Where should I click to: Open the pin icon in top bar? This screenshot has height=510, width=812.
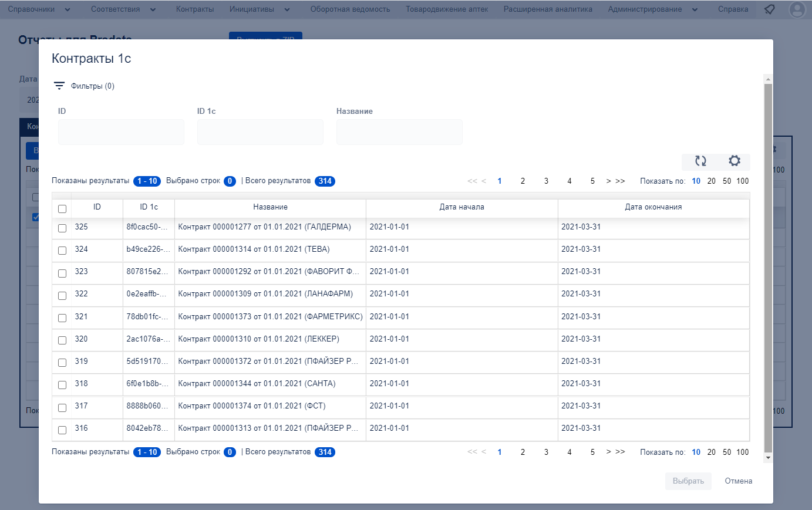pyautogui.click(x=769, y=9)
